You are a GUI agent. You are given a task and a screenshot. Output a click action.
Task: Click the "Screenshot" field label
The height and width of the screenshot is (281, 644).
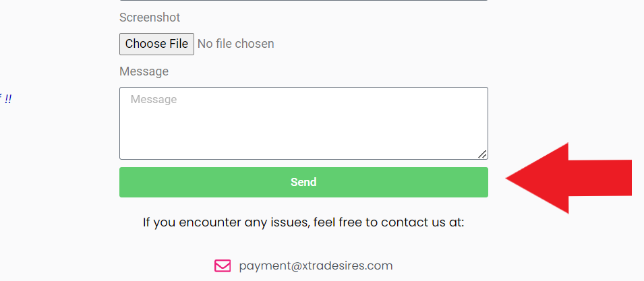point(150,18)
